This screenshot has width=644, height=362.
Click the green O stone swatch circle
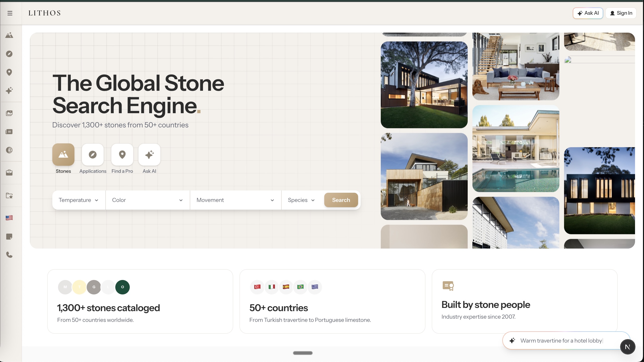coord(122,287)
